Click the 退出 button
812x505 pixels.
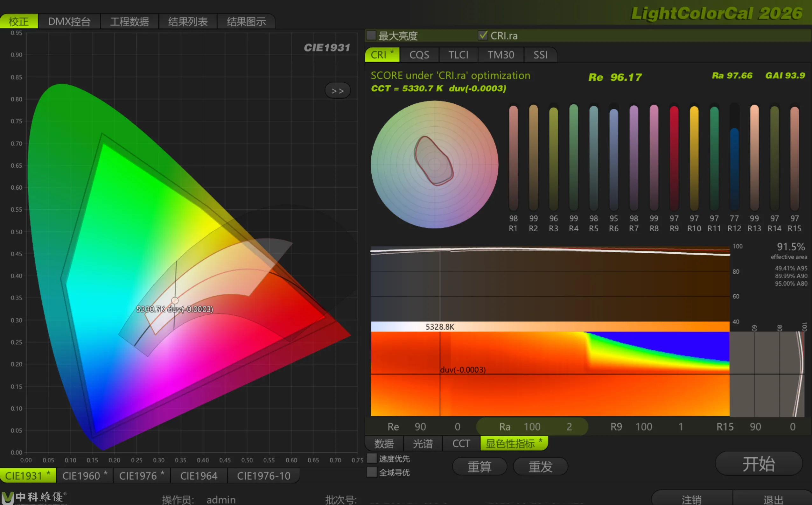(773, 498)
